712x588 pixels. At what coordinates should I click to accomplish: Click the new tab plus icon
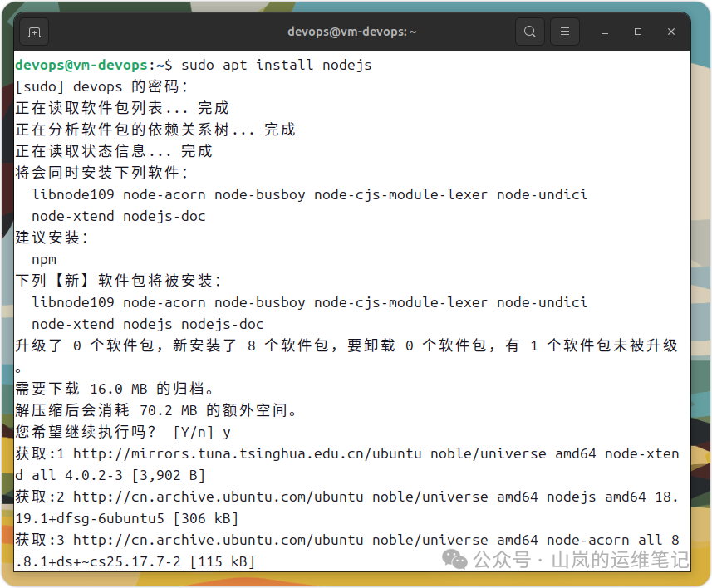(33, 31)
